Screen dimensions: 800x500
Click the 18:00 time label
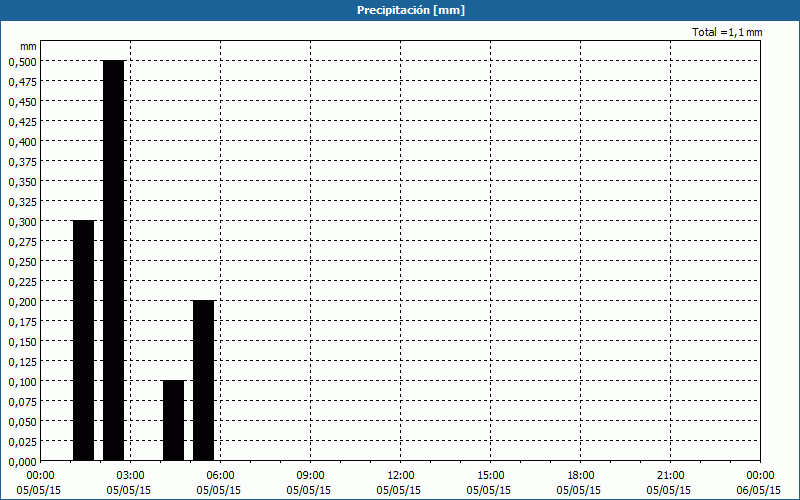click(x=581, y=476)
